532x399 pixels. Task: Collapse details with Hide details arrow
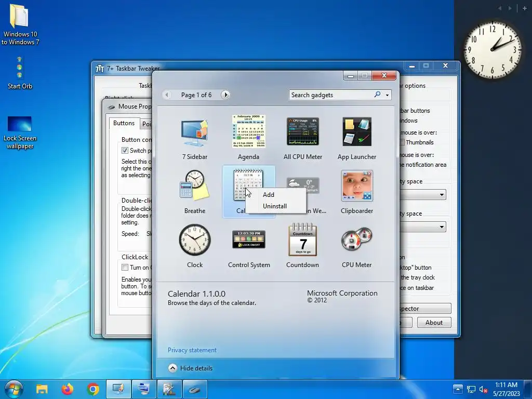pyautogui.click(x=172, y=368)
